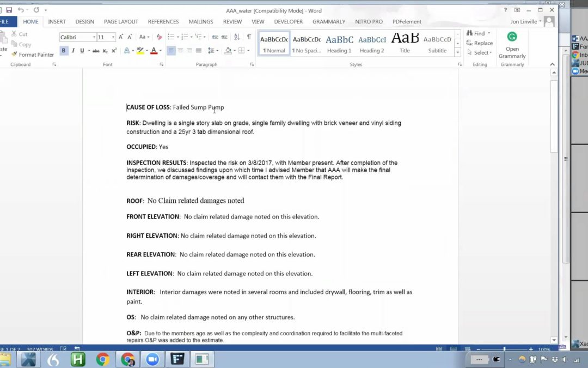Decrease font size with Shrink Font icon

[130, 37]
